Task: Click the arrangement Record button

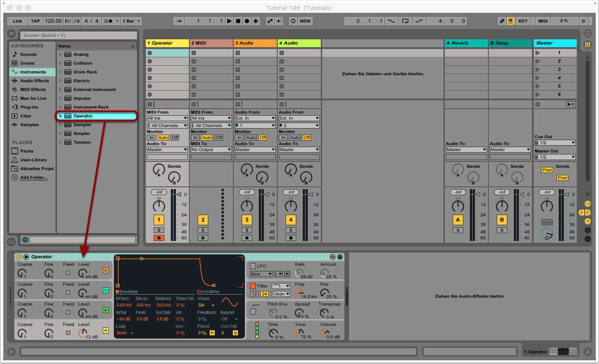Action: click(247, 21)
